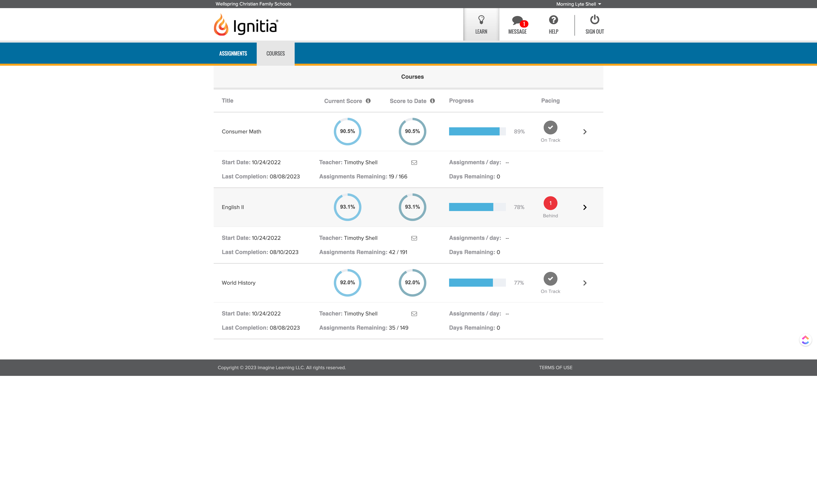Click Assignments Remaining 19 / 166 text
The image size is (817, 504).
coord(363,177)
